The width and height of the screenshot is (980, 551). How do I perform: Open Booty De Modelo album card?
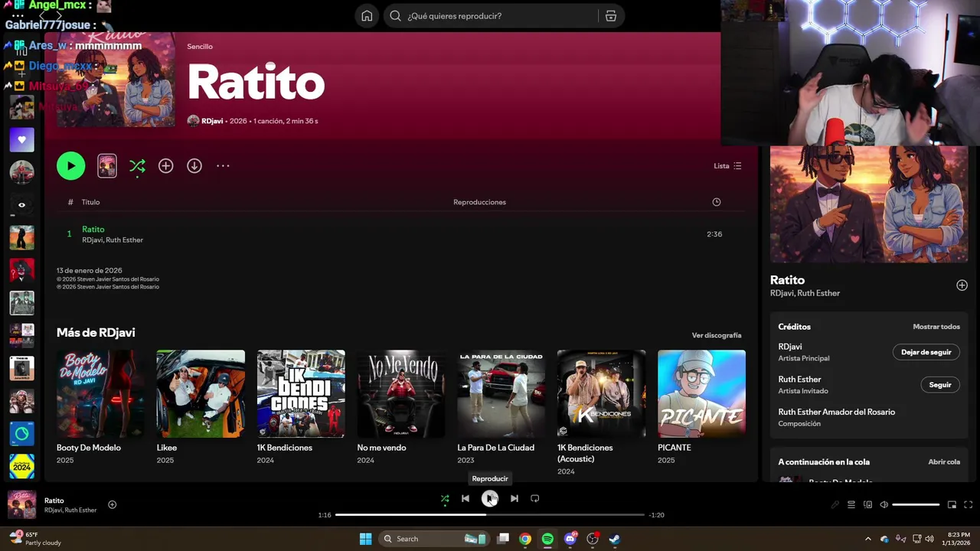[100, 408]
